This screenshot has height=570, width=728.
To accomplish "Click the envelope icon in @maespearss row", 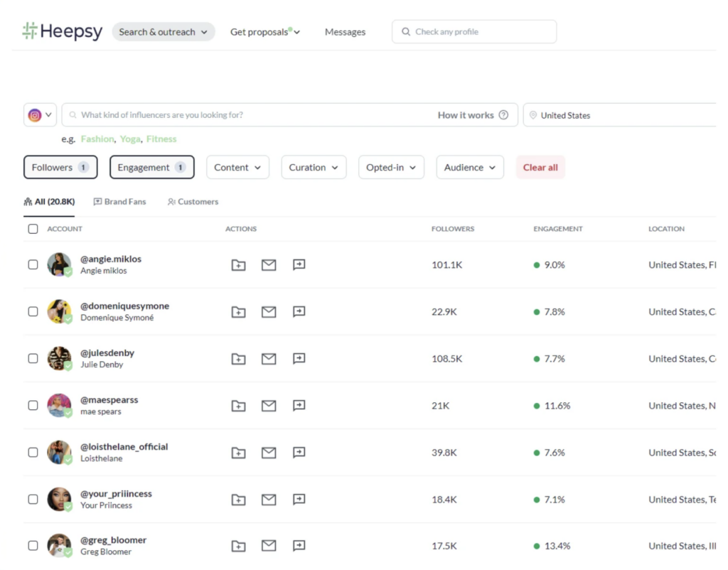I will (269, 406).
